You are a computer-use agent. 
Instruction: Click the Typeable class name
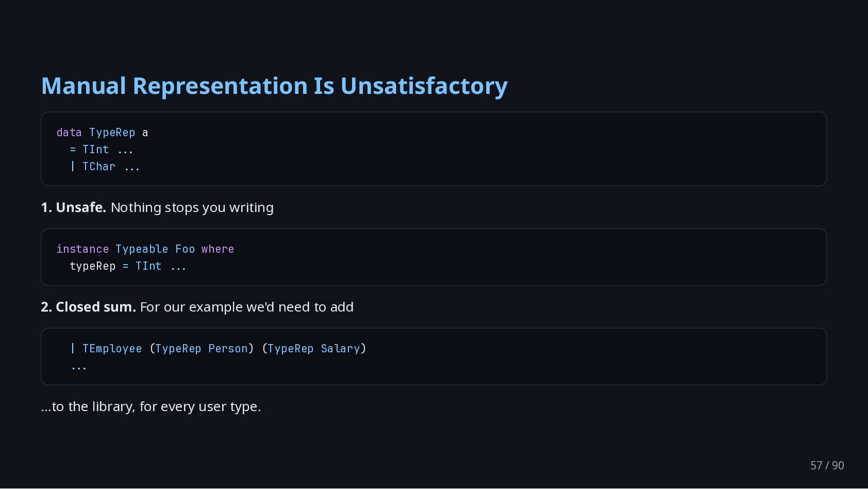click(142, 249)
